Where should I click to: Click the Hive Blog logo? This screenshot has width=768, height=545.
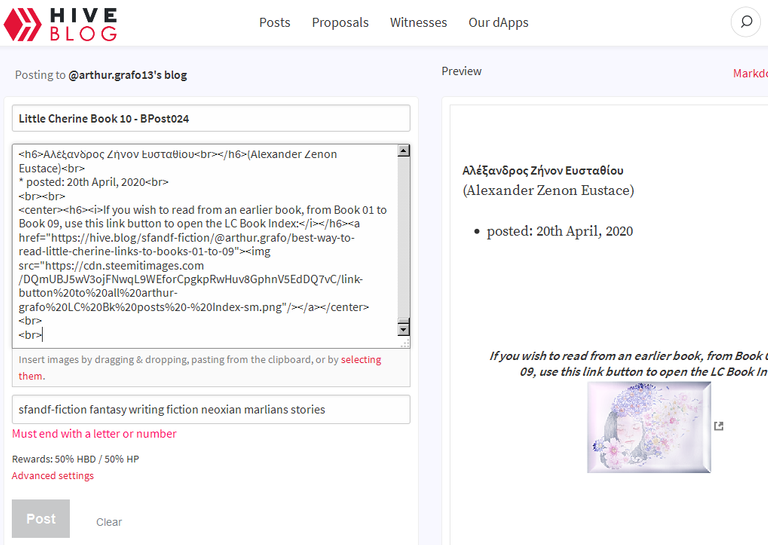60,24
